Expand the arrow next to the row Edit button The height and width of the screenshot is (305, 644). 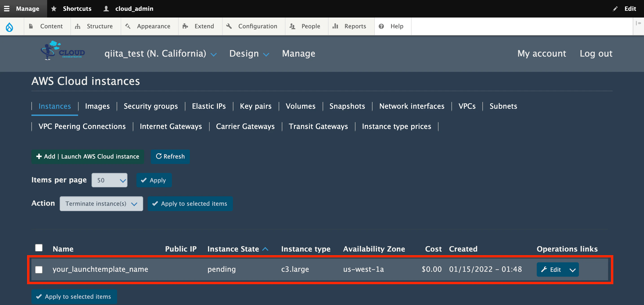(x=572, y=270)
